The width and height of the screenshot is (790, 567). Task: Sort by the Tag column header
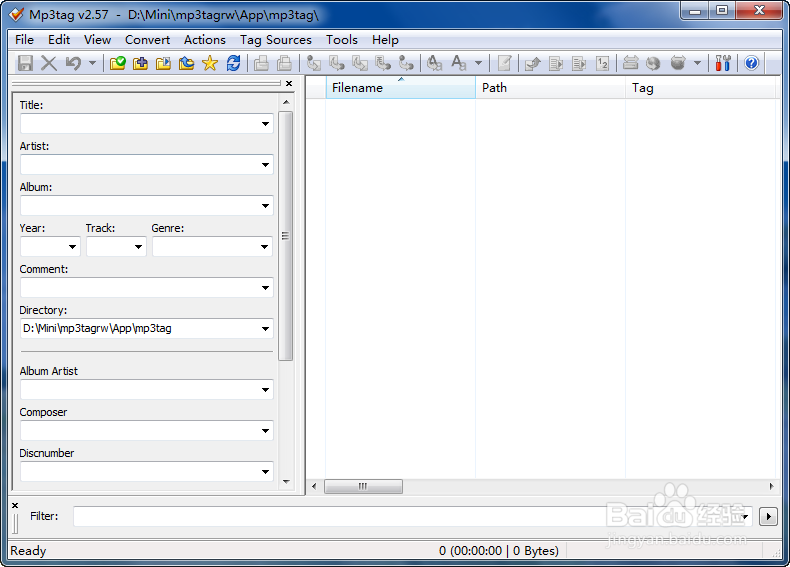(700, 88)
